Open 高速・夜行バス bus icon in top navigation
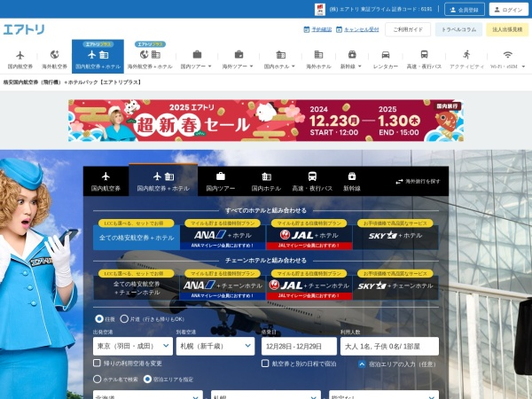This screenshot has width=532, height=399. pos(424,54)
